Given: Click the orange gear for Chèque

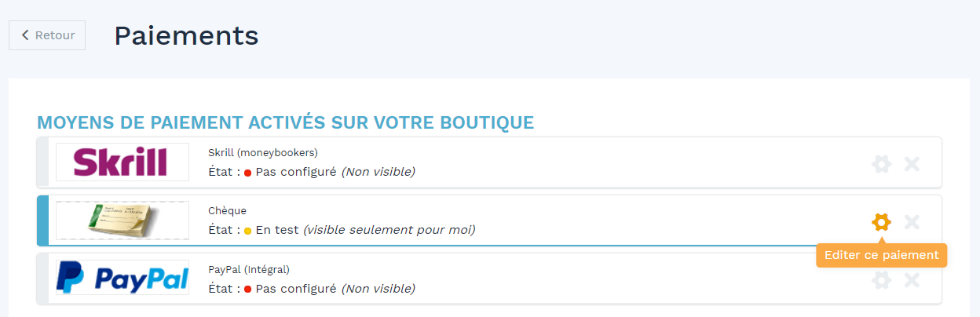Looking at the screenshot, I should click(882, 222).
